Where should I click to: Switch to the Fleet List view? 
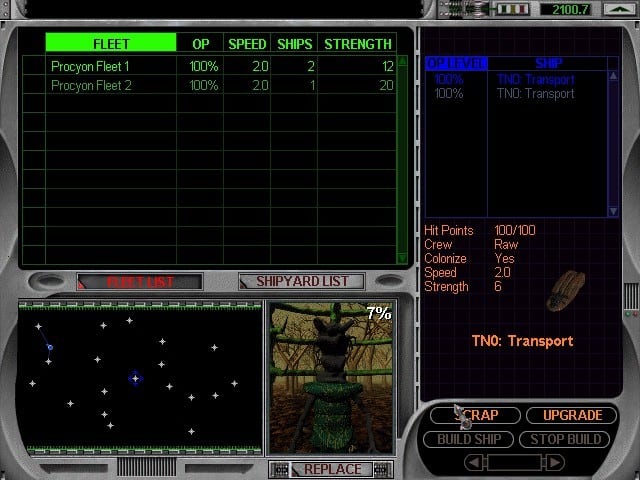tap(139, 282)
